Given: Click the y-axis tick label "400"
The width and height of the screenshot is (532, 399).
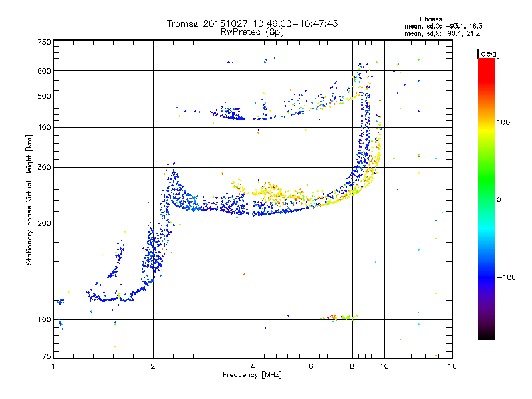Looking at the screenshot, I should [x=44, y=128].
